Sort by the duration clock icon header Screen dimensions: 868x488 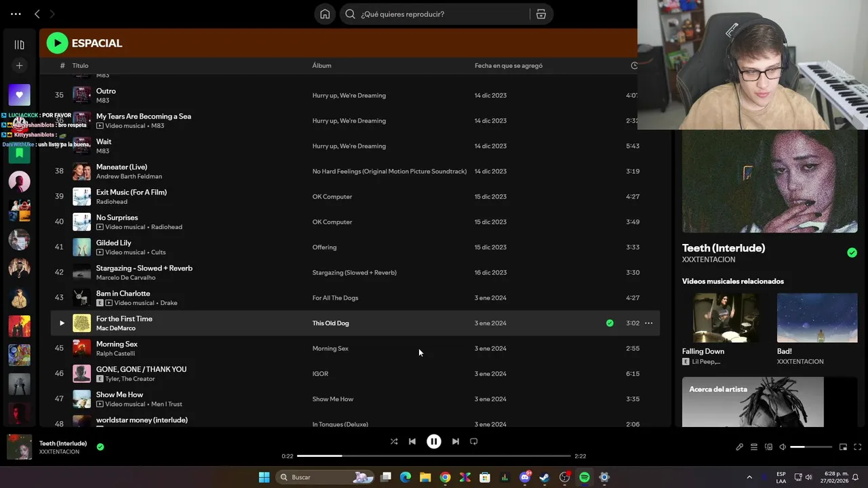pyautogui.click(x=634, y=66)
